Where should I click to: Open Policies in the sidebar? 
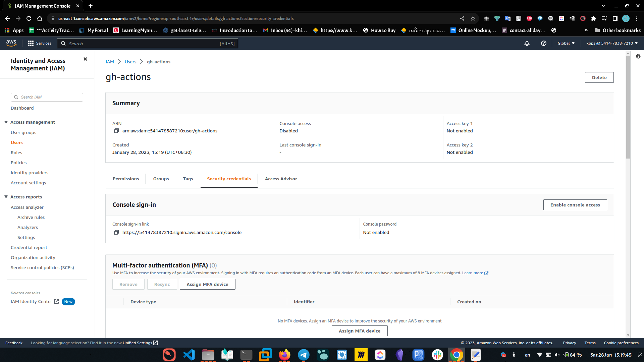pyautogui.click(x=19, y=163)
